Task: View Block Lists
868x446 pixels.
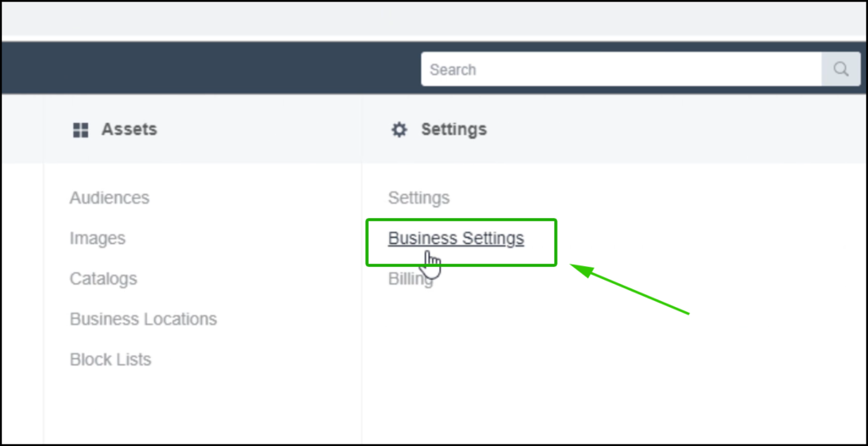Action: point(110,360)
